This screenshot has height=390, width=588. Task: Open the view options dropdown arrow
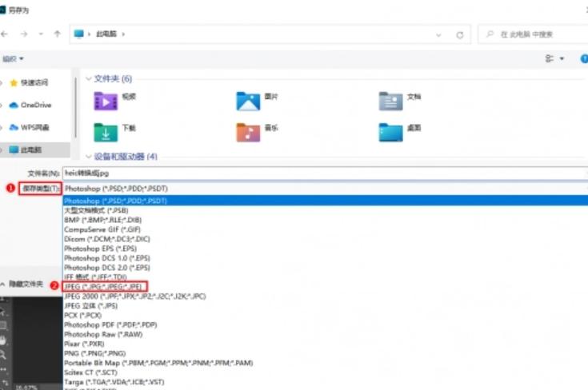click(x=562, y=59)
